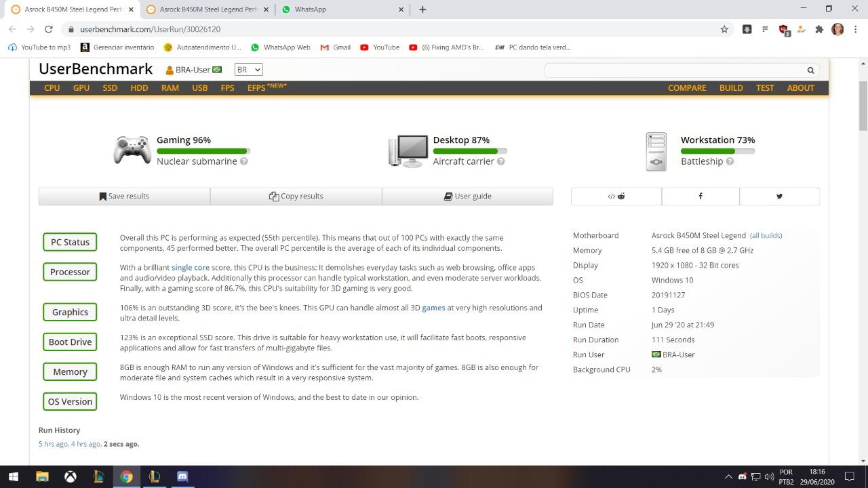
Task: Open BUILD in navigation bar
Action: (x=731, y=88)
